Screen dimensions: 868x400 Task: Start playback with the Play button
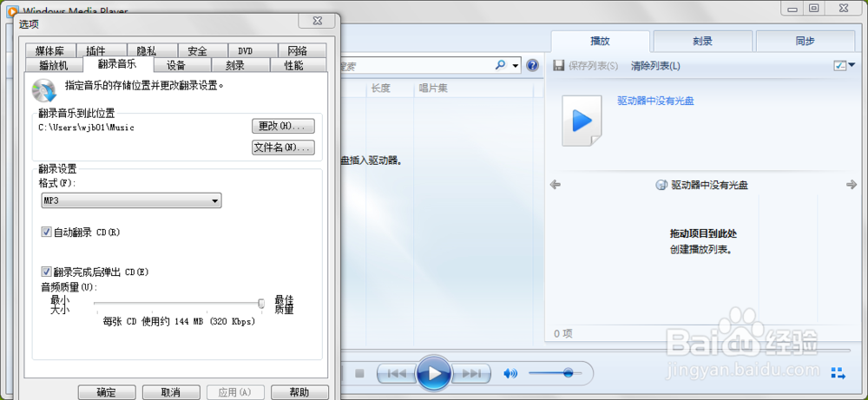tap(435, 373)
